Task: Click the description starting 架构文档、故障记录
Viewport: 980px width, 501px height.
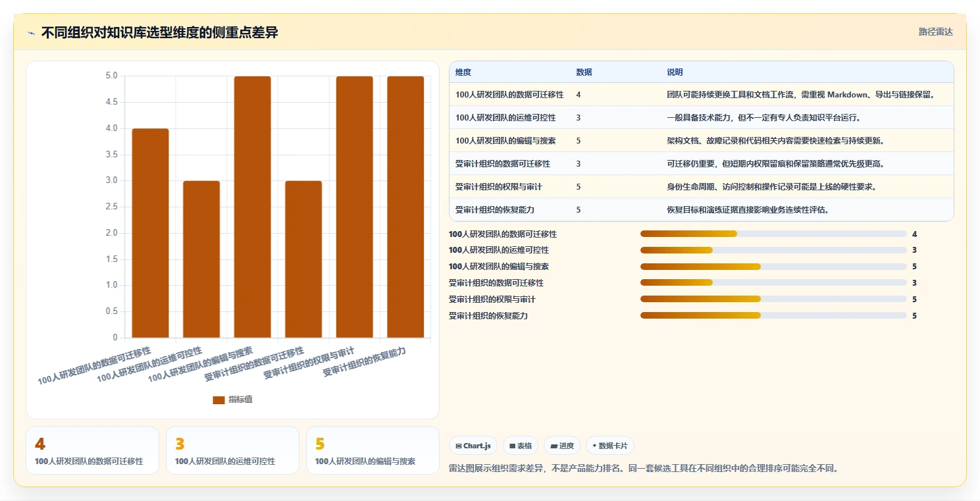Action: pyautogui.click(x=777, y=141)
